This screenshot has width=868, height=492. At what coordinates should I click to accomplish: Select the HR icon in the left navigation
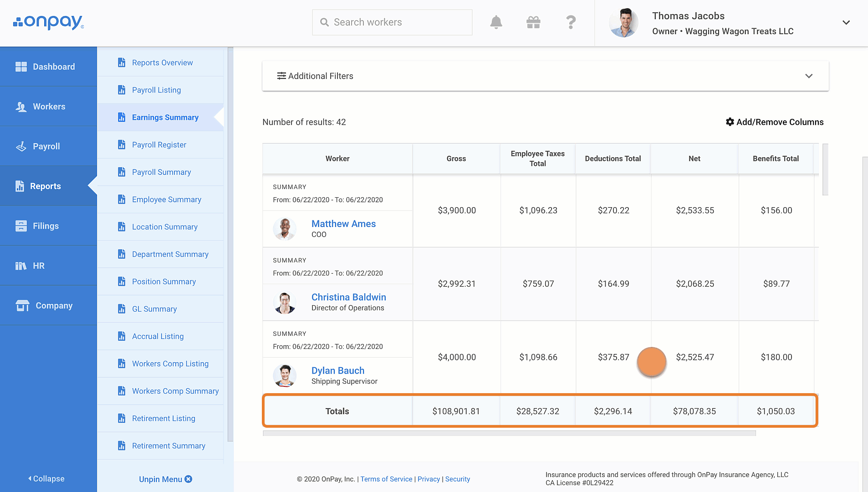point(21,266)
